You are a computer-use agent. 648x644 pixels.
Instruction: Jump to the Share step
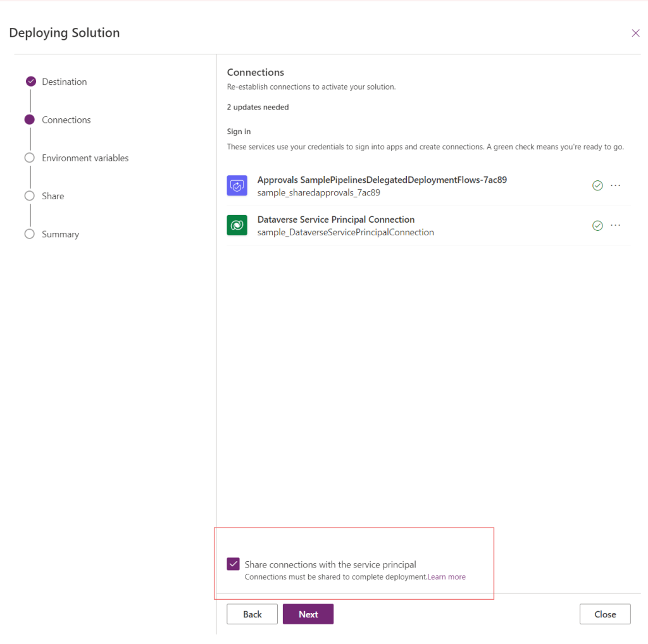(53, 196)
